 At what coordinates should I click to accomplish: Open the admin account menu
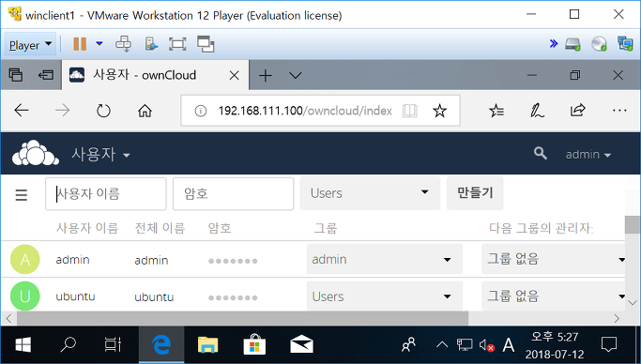(x=588, y=155)
